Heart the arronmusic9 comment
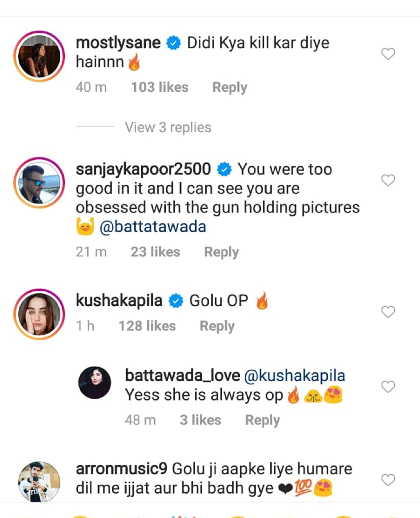420x518 pixels. (388, 480)
